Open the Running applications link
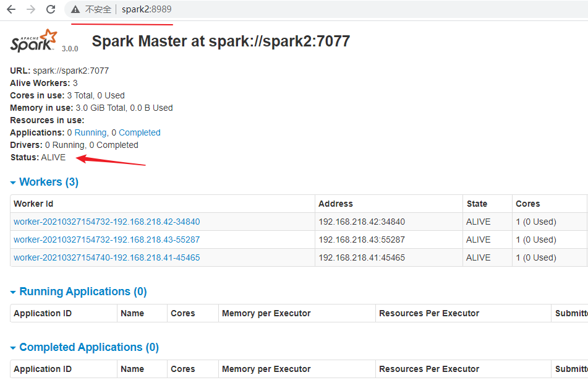Screen dimensions: 588x380 (90, 132)
